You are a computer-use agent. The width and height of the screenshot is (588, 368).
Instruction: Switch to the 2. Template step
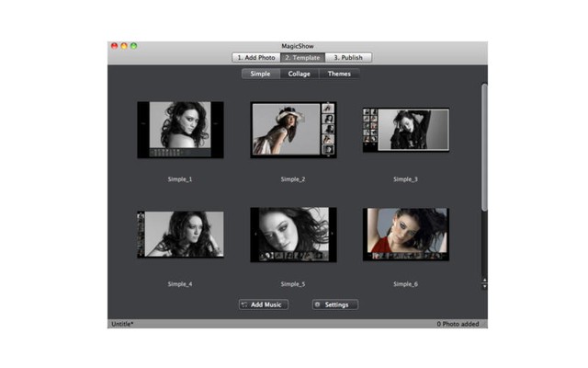pyautogui.click(x=301, y=57)
